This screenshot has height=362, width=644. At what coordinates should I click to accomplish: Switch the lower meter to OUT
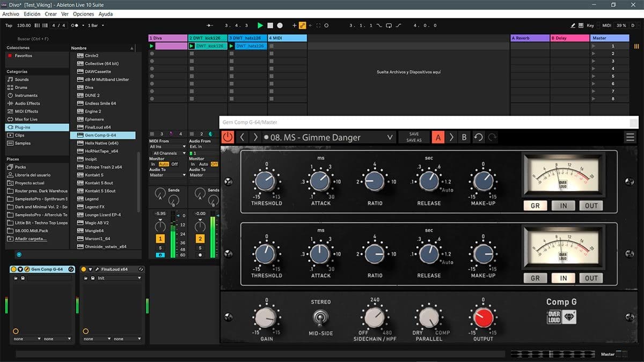tap(591, 278)
